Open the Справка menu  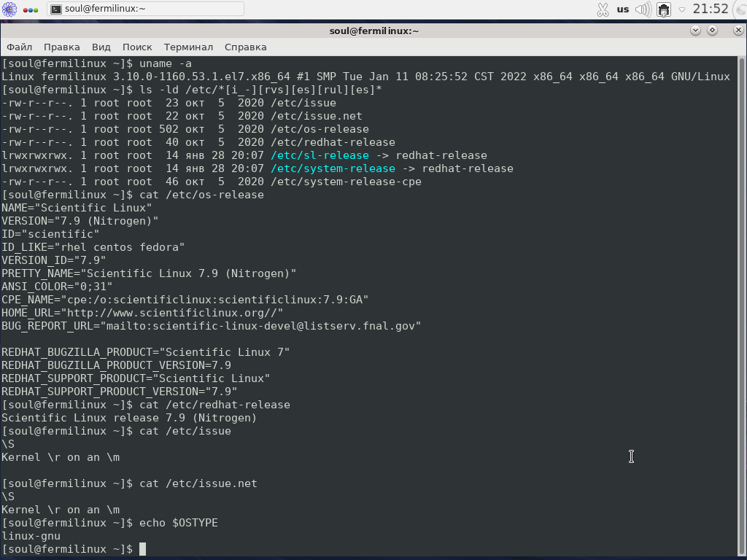pyautogui.click(x=245, y=47)
